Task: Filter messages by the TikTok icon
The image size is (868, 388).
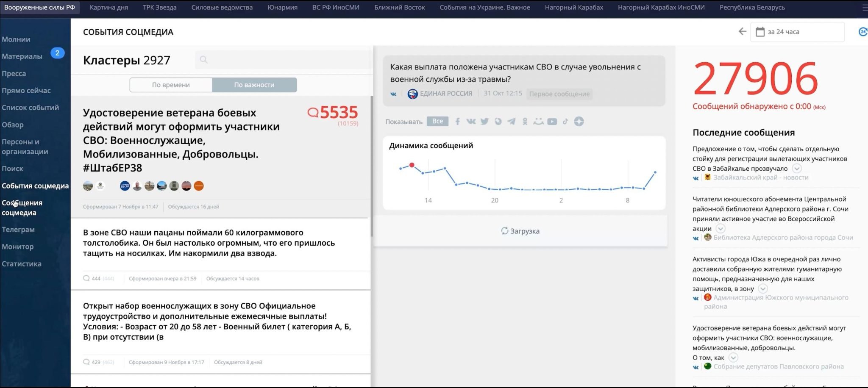Action: point(565,122)
